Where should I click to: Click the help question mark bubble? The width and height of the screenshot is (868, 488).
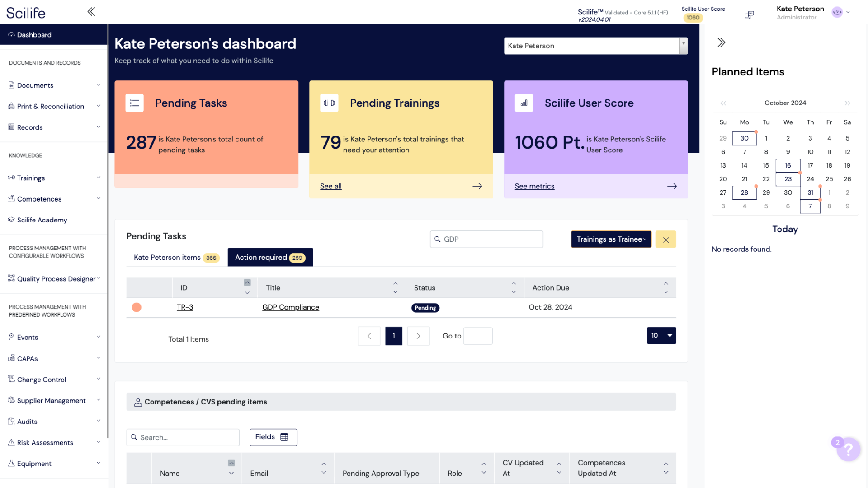(848, 449)
